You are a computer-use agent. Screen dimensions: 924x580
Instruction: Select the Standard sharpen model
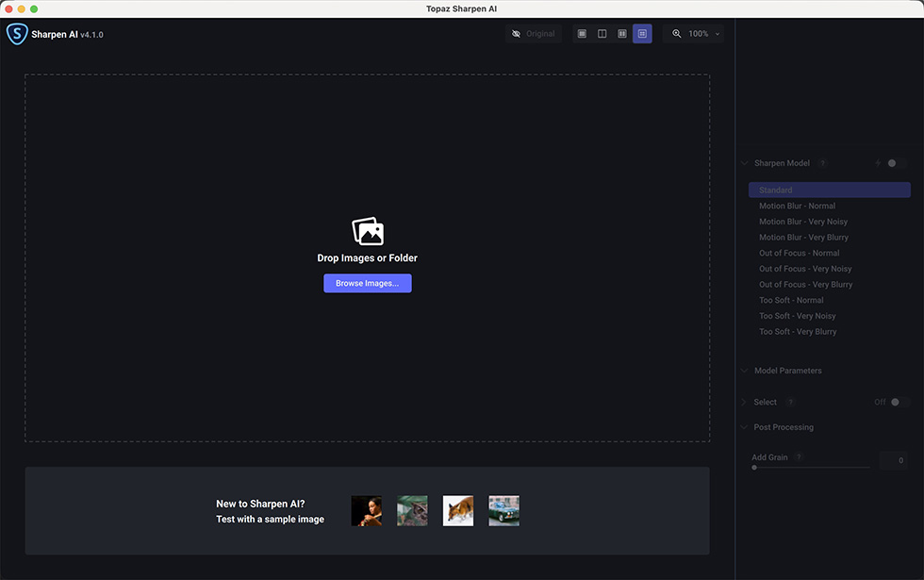click(x=829, y=190)
